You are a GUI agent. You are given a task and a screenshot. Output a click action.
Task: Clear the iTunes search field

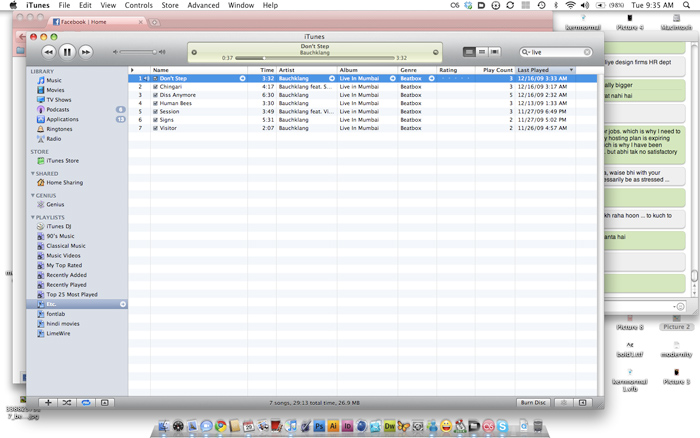tap(587, 52)
